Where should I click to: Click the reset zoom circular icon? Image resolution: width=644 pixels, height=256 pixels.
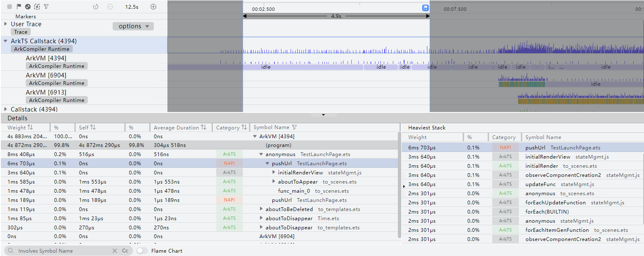[96, 7]
